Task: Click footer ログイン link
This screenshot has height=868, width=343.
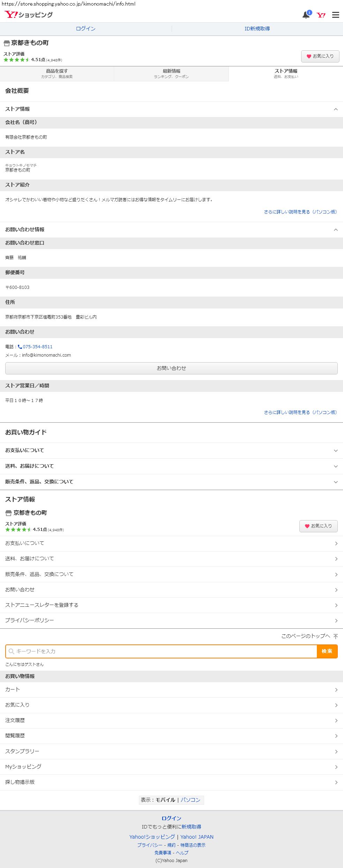Action: pyautogui.click(x=171, y=818)
